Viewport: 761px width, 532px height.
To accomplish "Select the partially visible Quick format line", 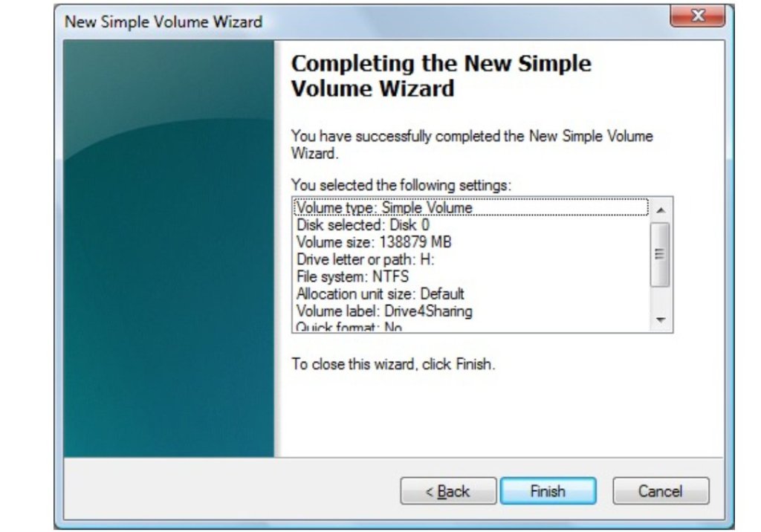I will (x=471, y=326).
